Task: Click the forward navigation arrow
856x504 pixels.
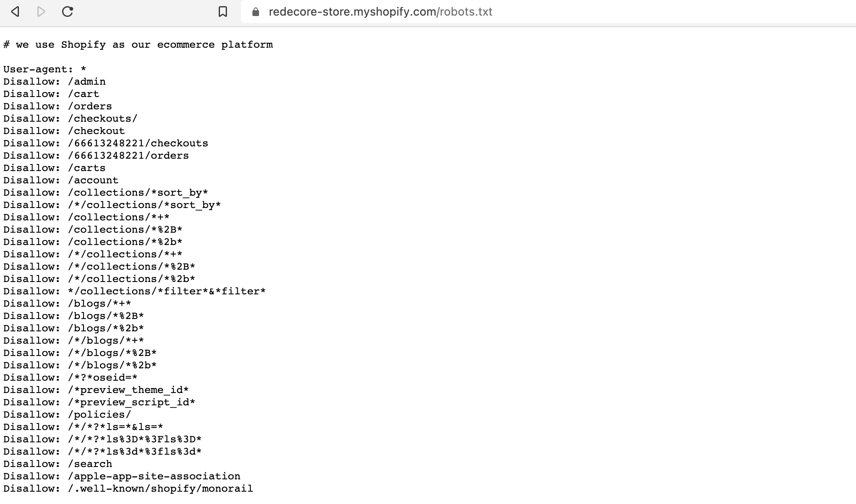Action: pos(41,12)
